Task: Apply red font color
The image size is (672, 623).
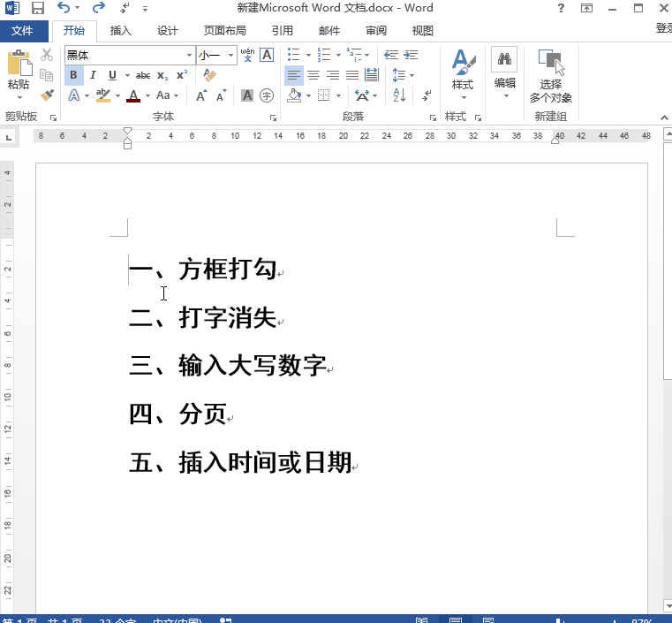Action: click(133, 95)
